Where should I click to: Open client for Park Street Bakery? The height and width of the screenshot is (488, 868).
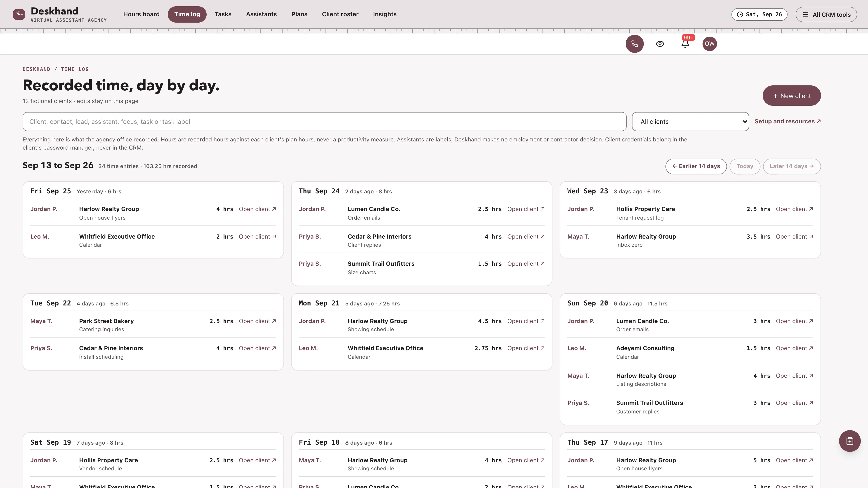[257, 321]
